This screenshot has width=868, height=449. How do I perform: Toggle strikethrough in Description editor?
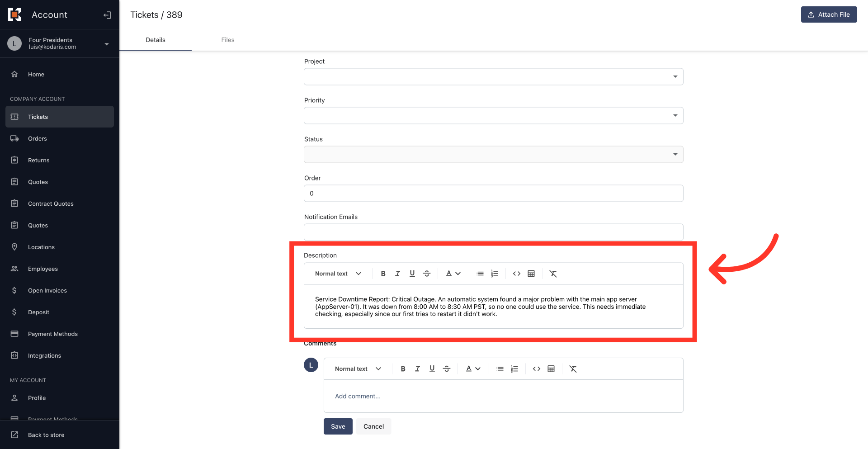[426, 274]
